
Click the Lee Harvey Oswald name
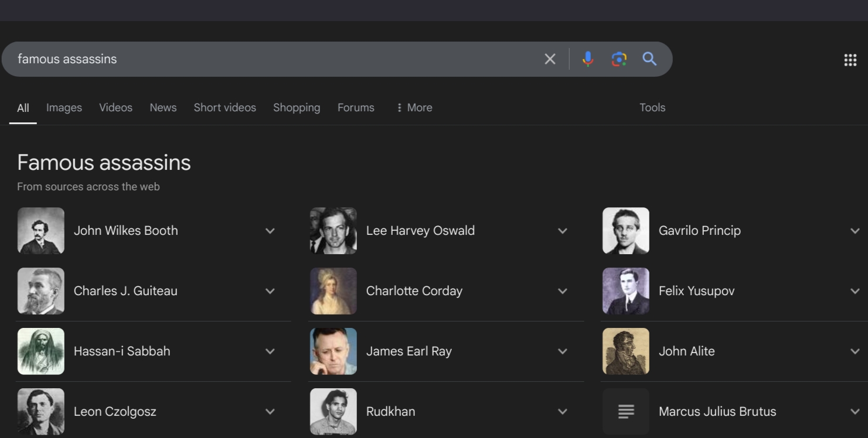tap(420, 231)
